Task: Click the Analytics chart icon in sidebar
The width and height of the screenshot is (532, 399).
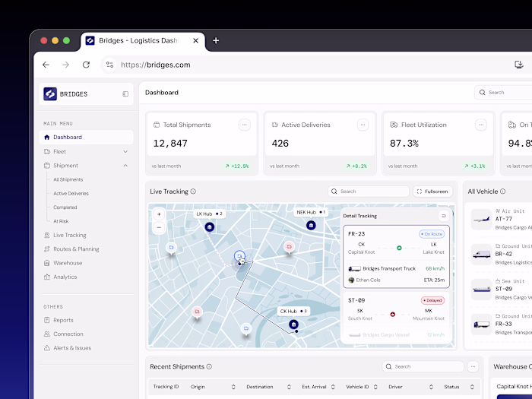Action: [47, 277]
